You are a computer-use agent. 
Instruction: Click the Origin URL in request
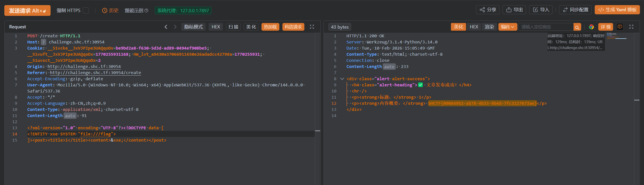coord(84,66)
